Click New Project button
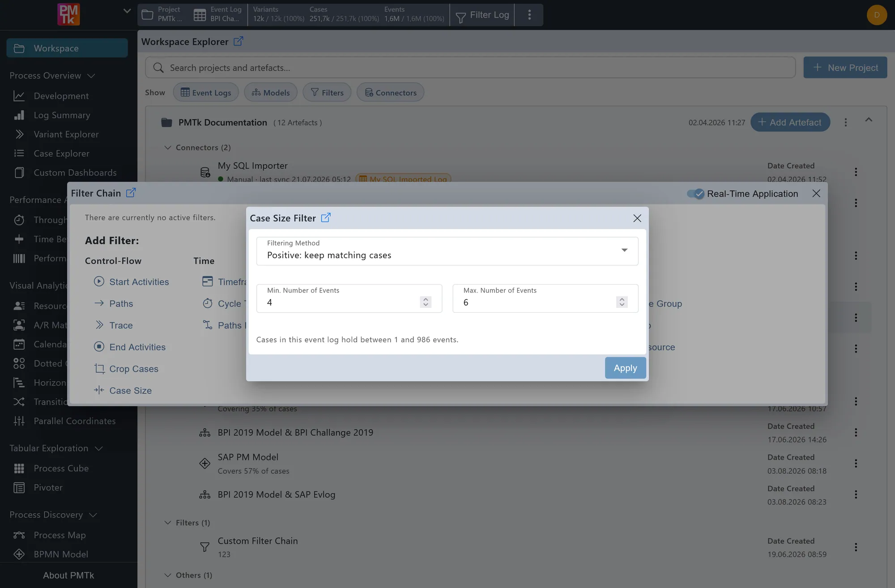The width and height of the screenshot is (895, 588). tap(845, 68)
